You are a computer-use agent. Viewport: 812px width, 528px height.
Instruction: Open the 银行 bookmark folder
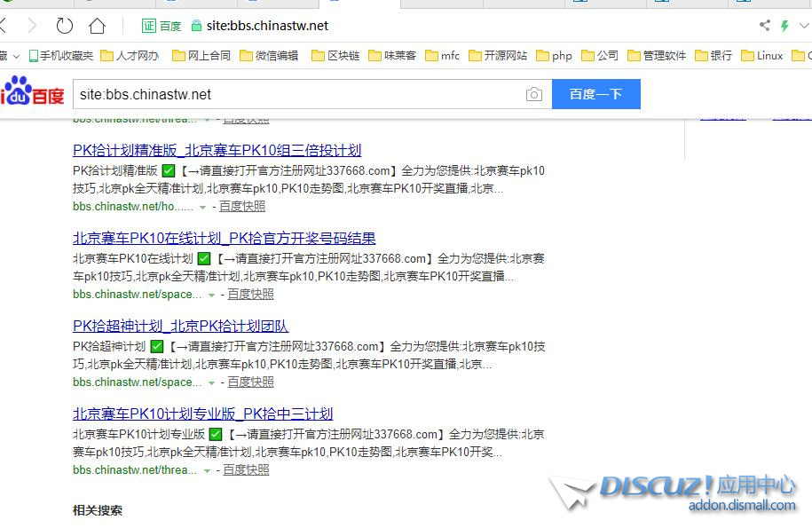713,55
